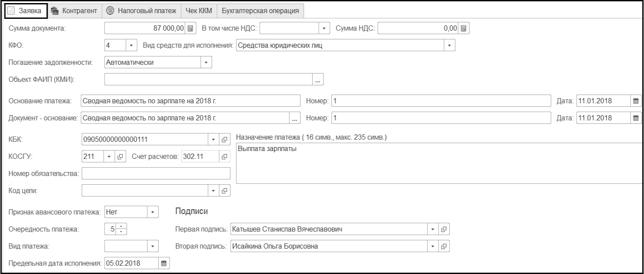This screenshot has width=644, height=274.
Task: Open Счет расчетов 302.11 record icon
Action: pyautogui.click(x=225, y=156)
